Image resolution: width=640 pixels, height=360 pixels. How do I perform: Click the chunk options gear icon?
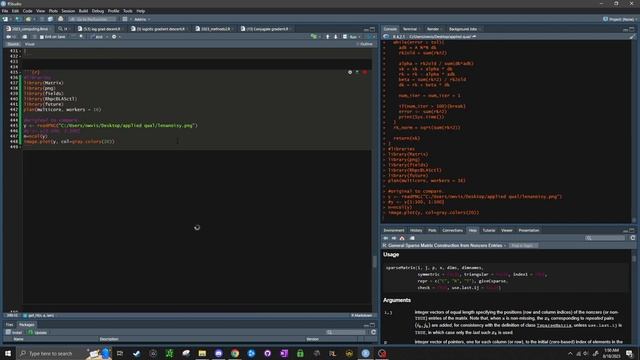[350, 72]
